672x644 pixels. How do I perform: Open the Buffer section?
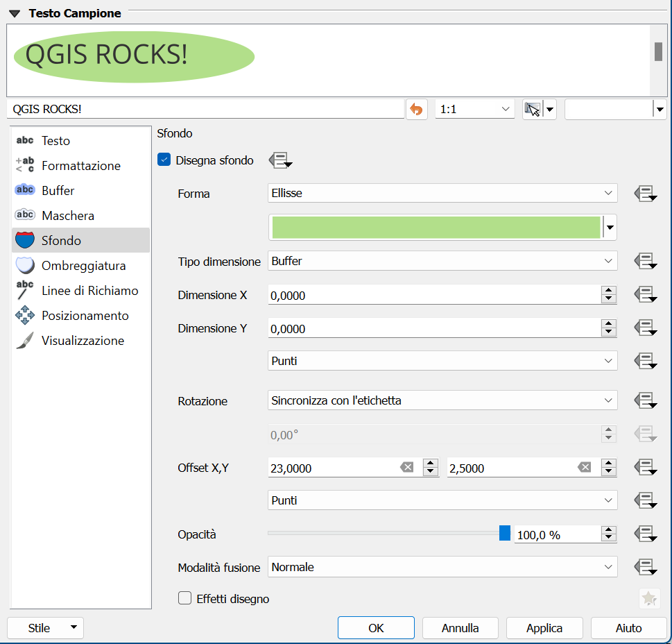click(x=80, y=190)
